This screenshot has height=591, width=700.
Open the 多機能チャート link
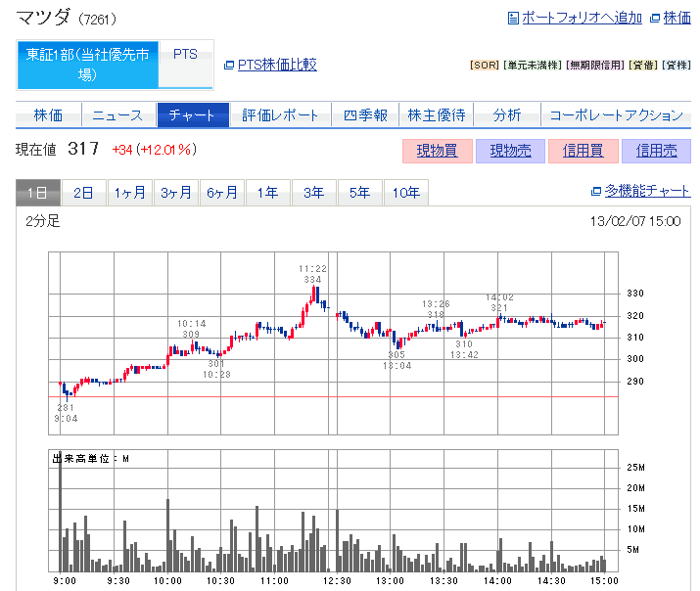pyautogui.click(x=647, y=191)
